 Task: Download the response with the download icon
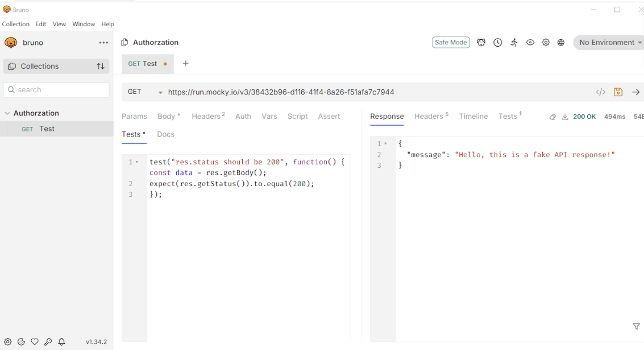pos(565,117)
